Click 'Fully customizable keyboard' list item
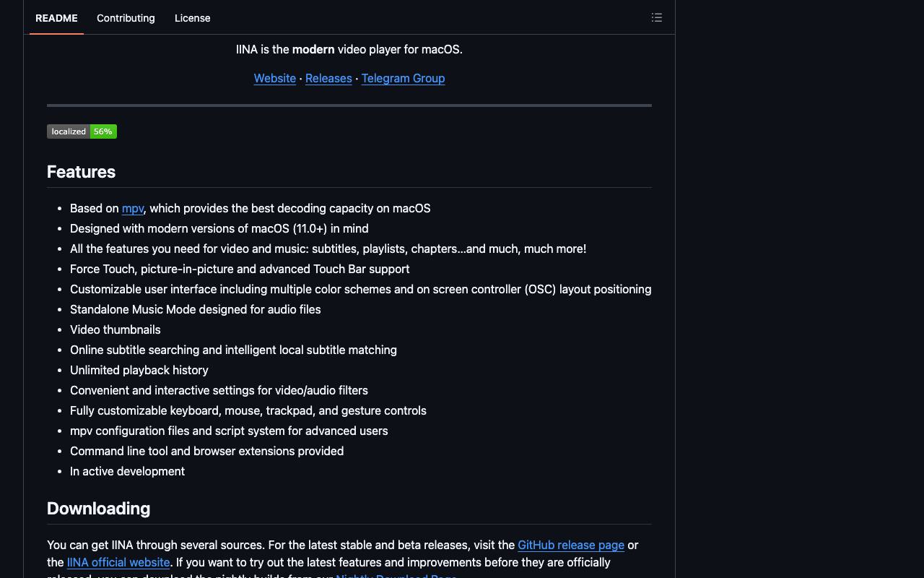 (248, 410)
